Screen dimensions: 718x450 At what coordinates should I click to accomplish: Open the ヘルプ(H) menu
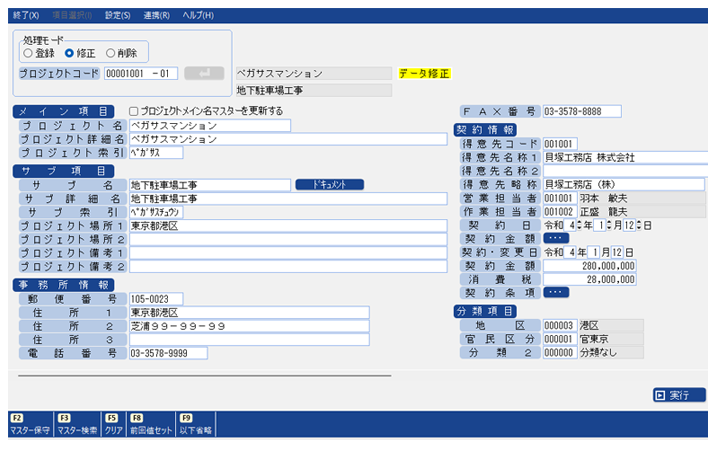199,16
